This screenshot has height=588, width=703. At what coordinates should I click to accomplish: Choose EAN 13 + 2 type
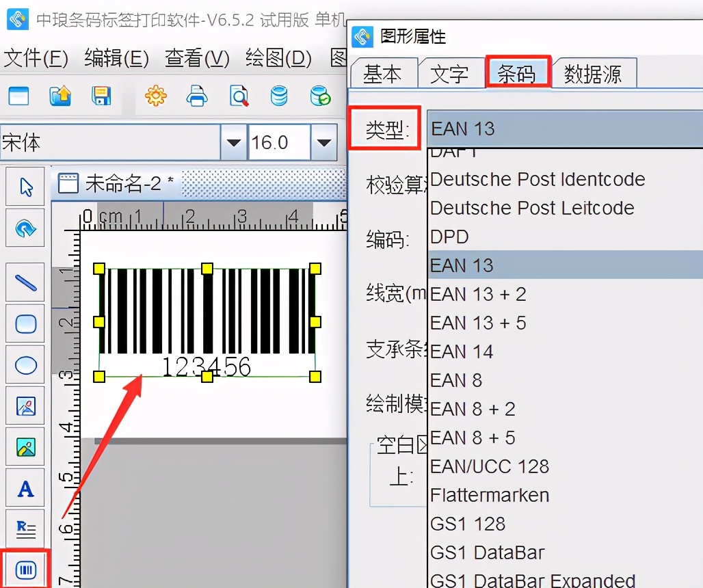click(x=566, y=294)
